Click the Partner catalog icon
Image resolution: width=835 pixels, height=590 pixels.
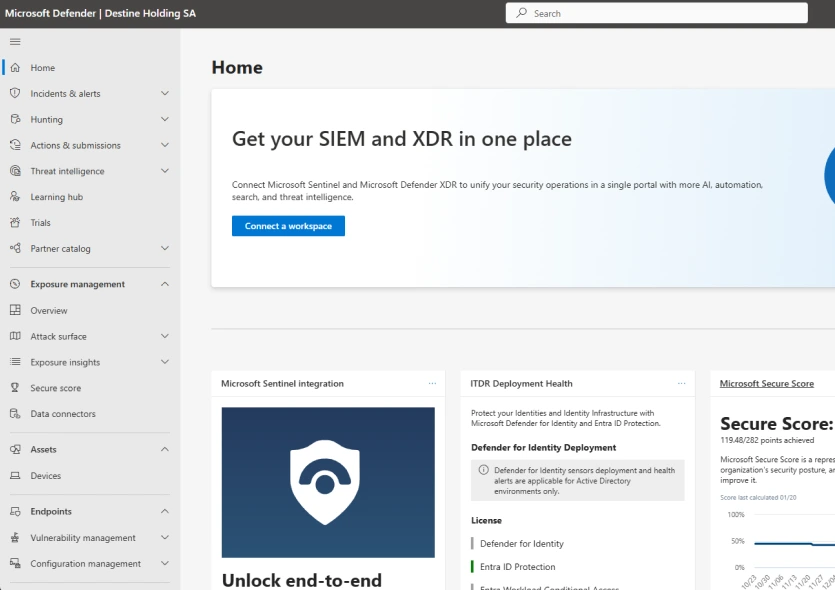tap(15, 248)
